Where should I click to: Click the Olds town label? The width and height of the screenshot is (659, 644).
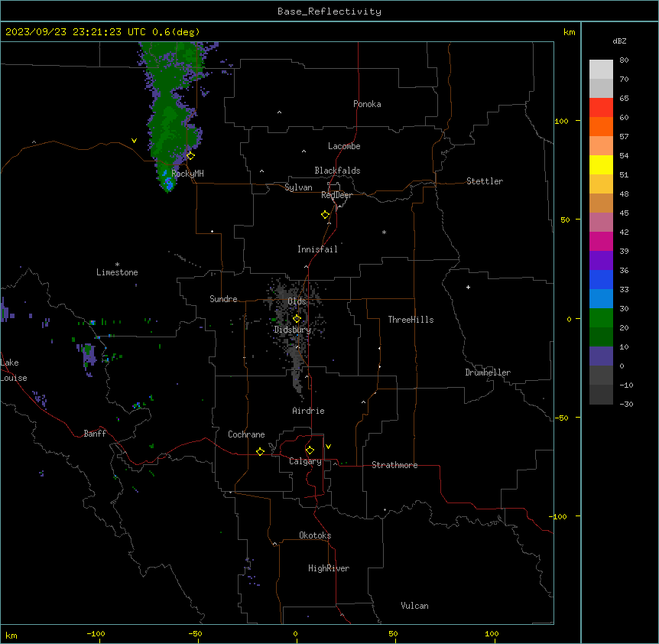coord(297,301)
